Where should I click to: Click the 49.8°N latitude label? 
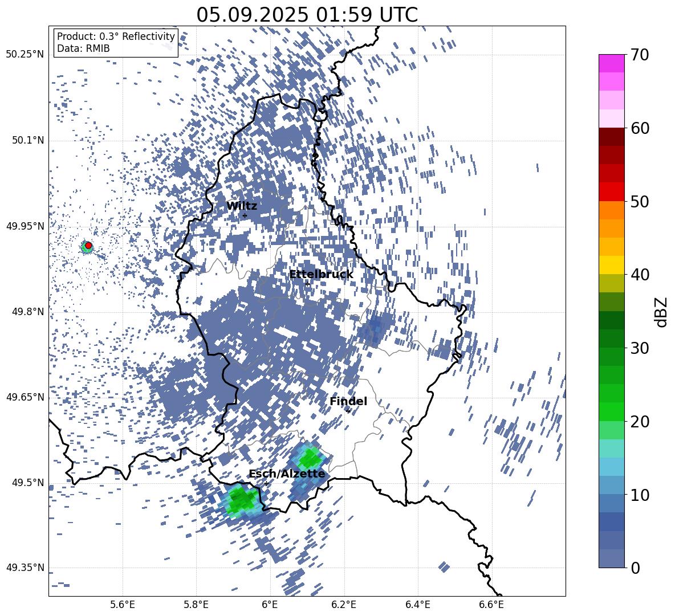pyautogui.click(x=28, y=312)
